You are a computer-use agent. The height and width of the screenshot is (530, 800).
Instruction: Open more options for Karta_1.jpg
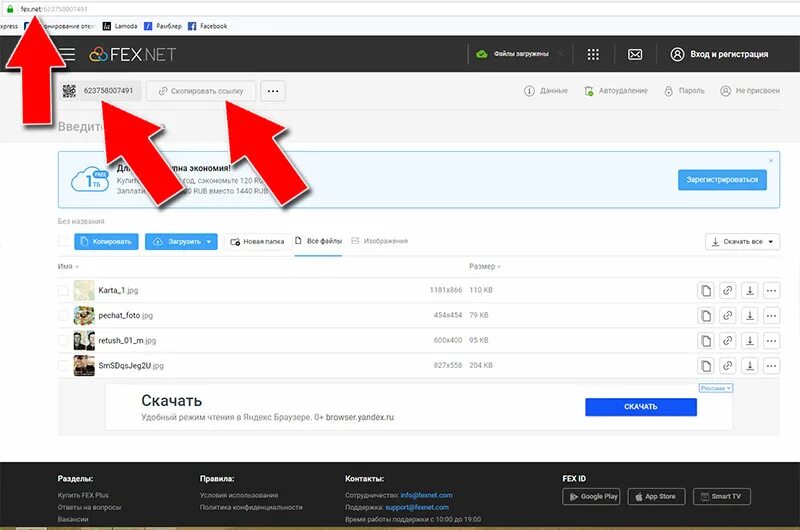click(771, 290)
